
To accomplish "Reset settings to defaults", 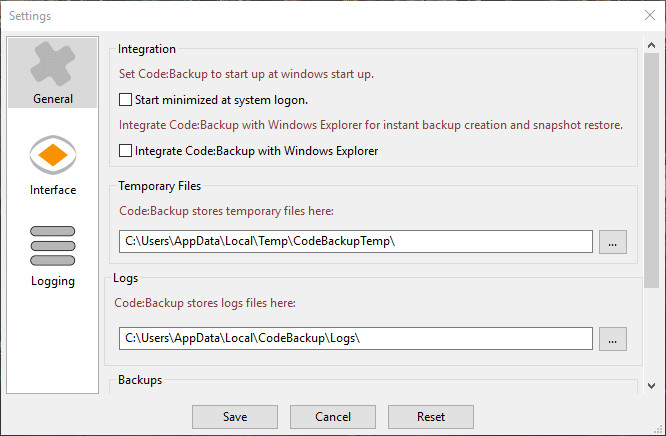I will [x=431, y=417].
